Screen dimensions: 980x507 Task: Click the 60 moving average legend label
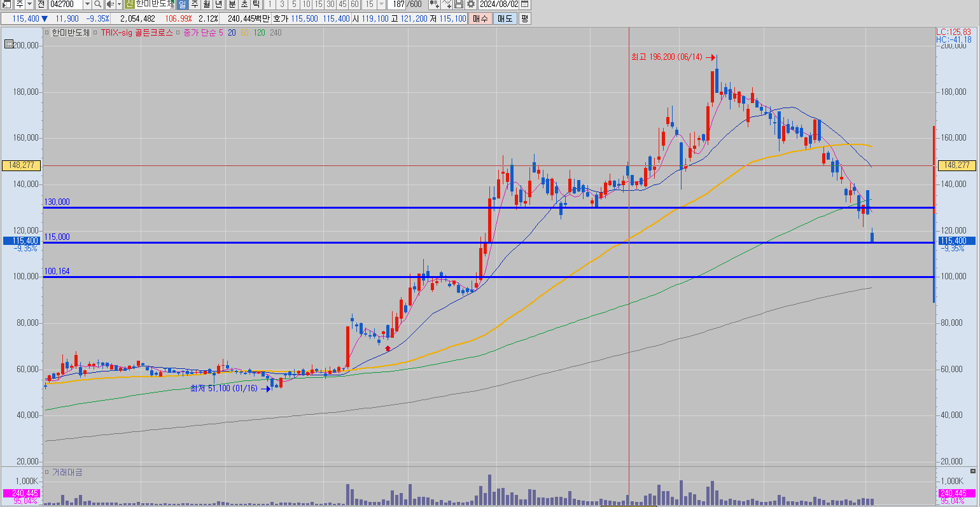click(244, 32)
